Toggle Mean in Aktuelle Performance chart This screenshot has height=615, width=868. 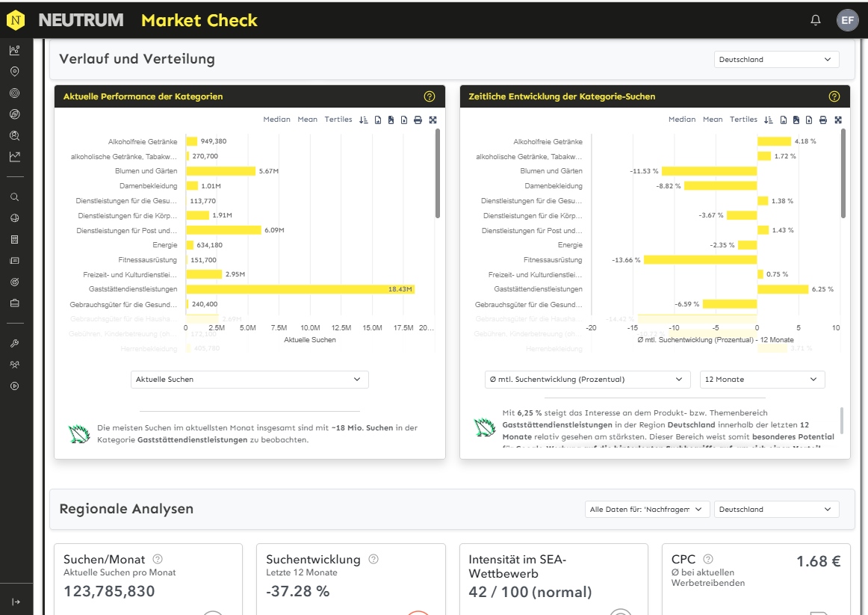307,119
